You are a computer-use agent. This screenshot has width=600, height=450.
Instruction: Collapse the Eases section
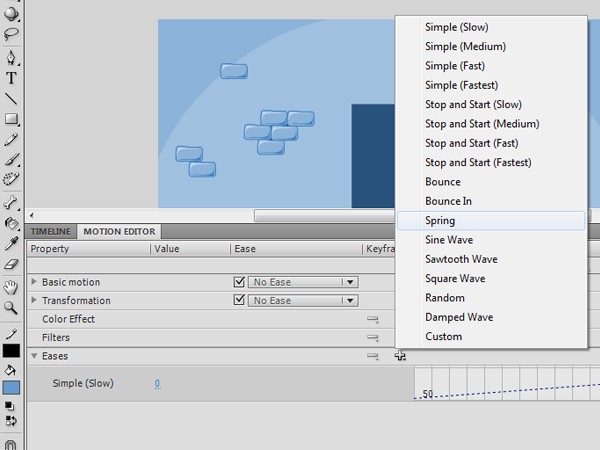tap(35, 356)
